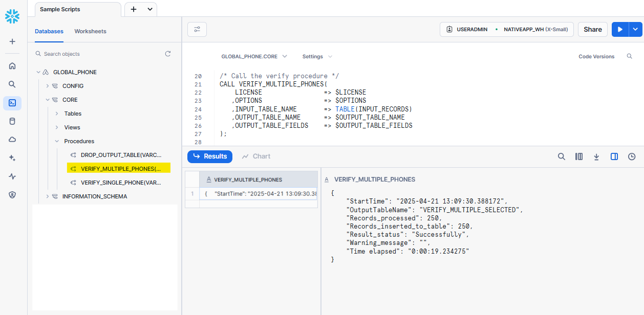Expand the INFORMATION_SCHEMA node
Viewport: 644px width, 315px height.
[x=47, y=196]
